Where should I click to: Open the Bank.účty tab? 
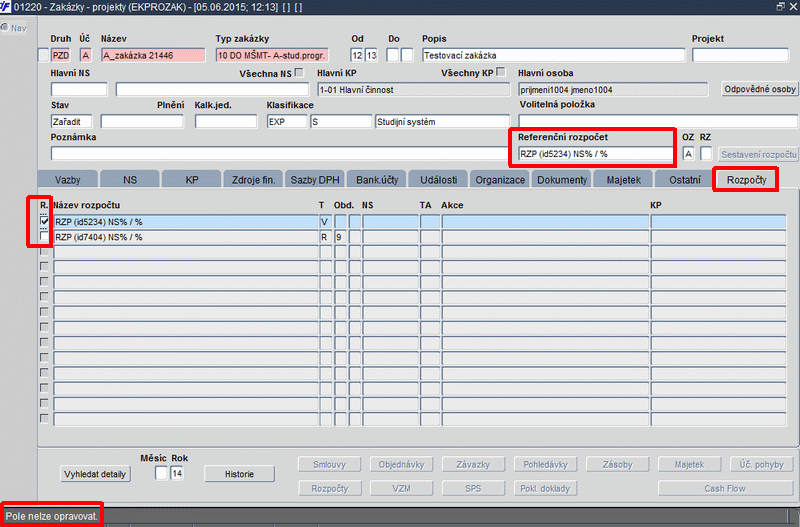click(x=377, y=180)
